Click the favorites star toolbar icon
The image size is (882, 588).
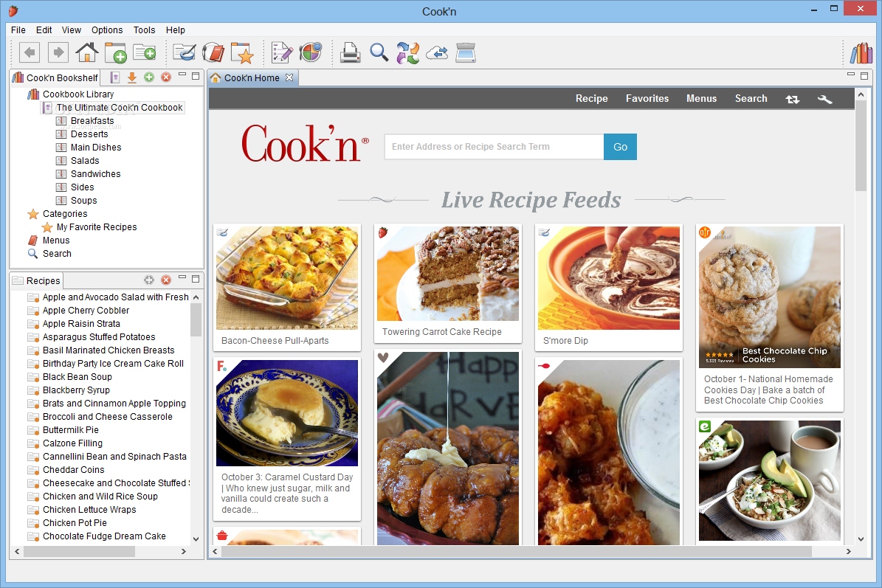242,53
